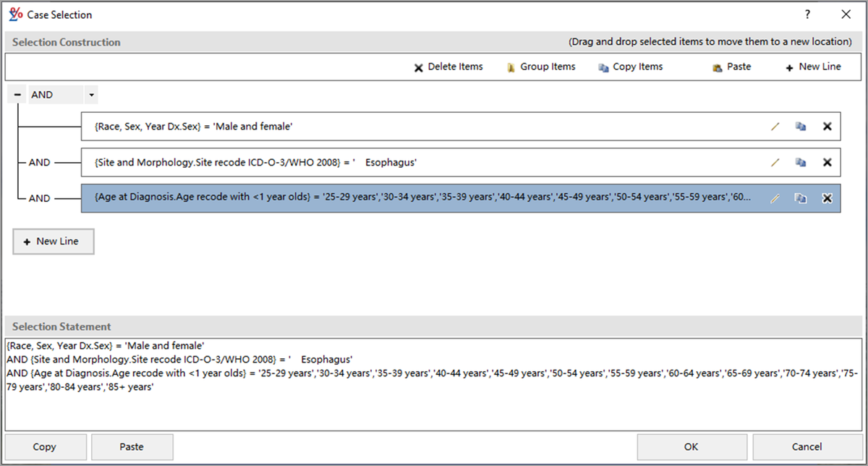Click the copy icon on the Sex row
The width and height of the screenshot is (868, 466).
click(801, 126)
